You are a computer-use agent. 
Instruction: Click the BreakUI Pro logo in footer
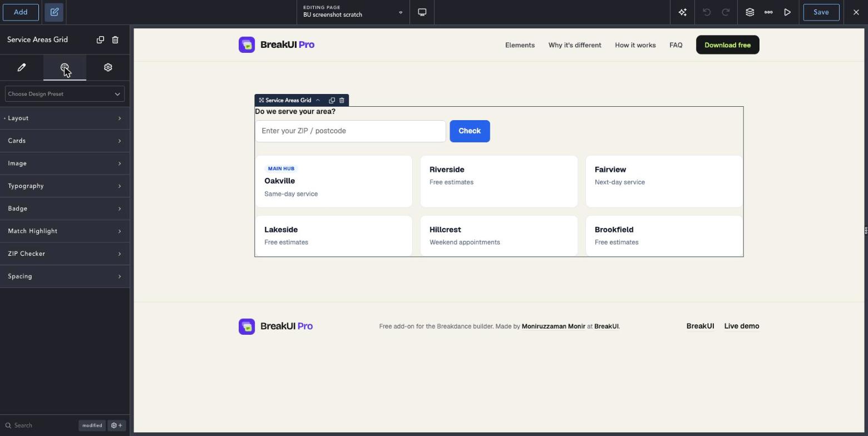point(276,326)
